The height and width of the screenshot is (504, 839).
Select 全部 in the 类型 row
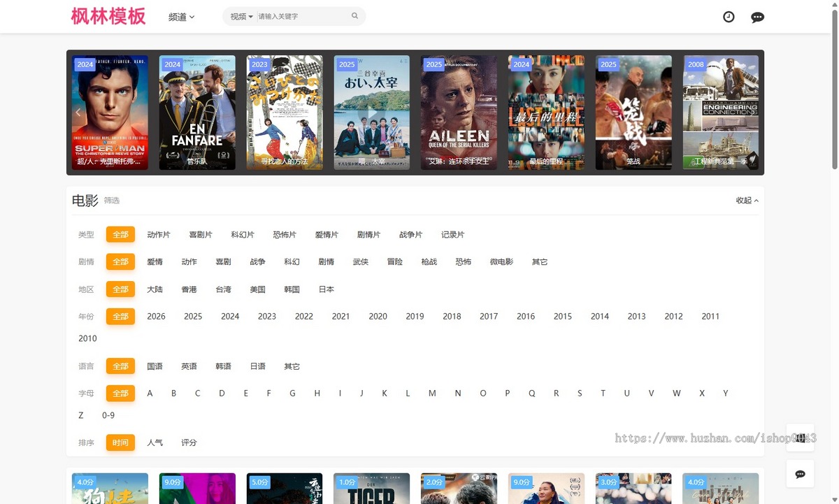(120, 234)
